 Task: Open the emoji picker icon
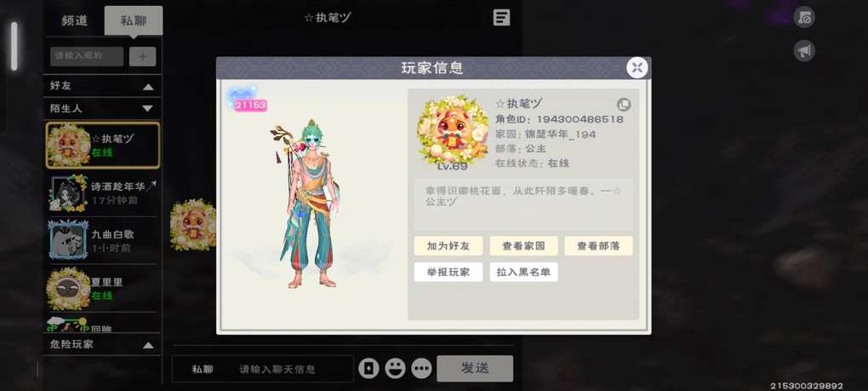395,368
